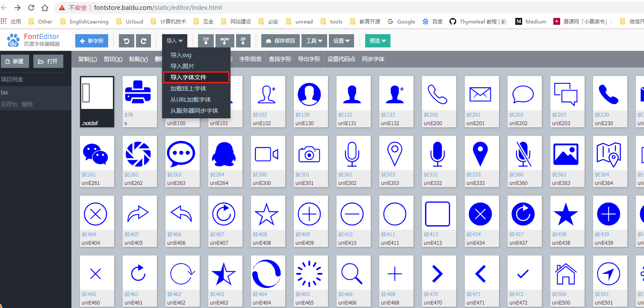Export font as ZIP
This screenshot has width=644, height=308.
pos(243,41)
